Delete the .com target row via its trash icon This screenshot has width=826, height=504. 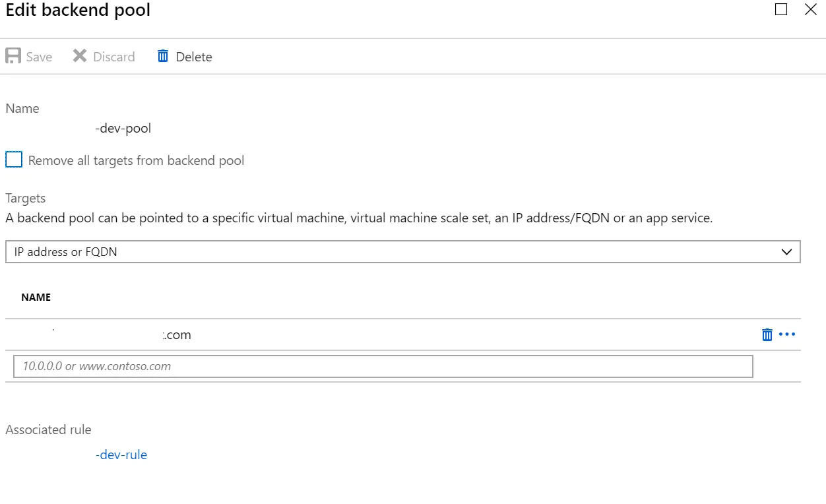(x=767, y=334)
